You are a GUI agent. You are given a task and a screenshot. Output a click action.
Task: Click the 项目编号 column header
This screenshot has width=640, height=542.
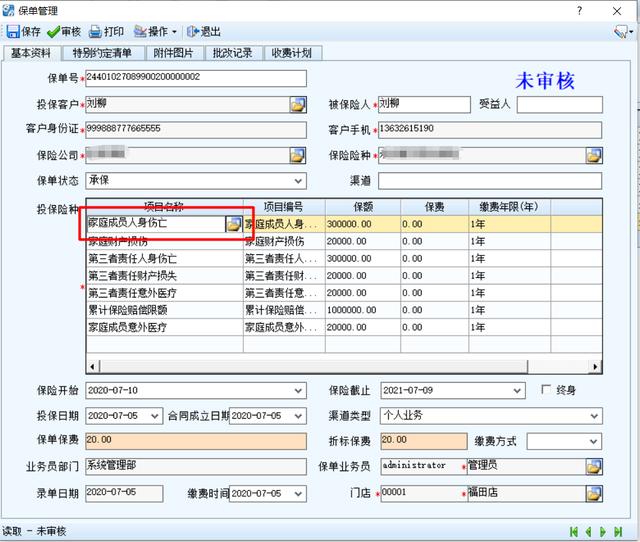284,207
